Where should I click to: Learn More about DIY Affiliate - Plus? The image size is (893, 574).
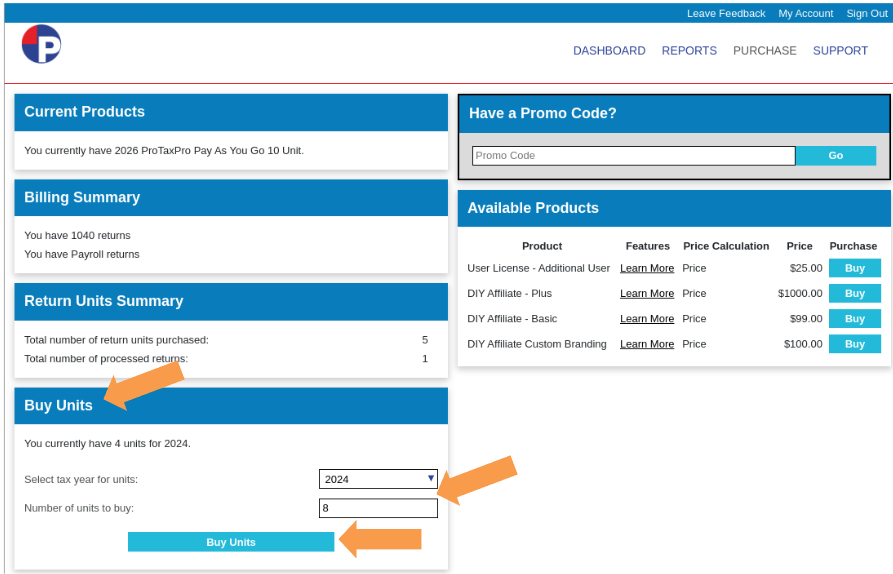click(647, 293)
